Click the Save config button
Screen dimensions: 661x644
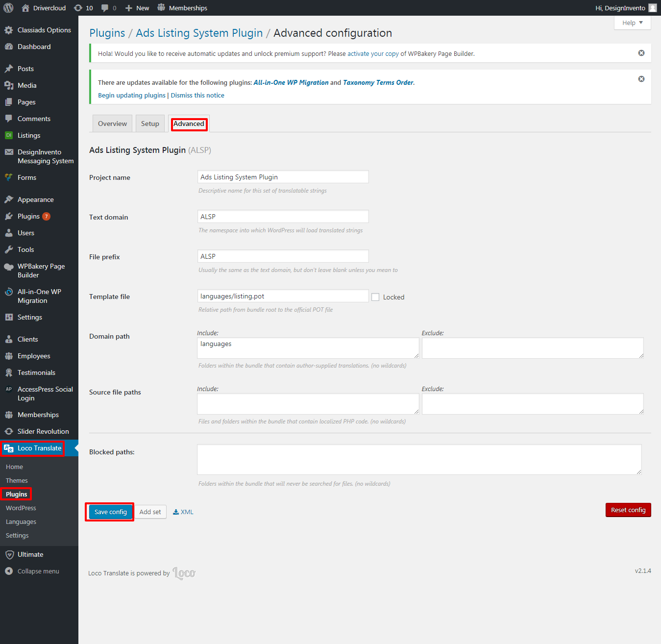click(110, 512)
